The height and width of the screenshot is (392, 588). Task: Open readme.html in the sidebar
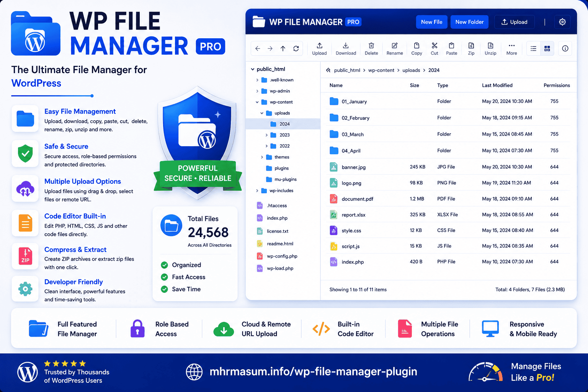click(275, 243)
